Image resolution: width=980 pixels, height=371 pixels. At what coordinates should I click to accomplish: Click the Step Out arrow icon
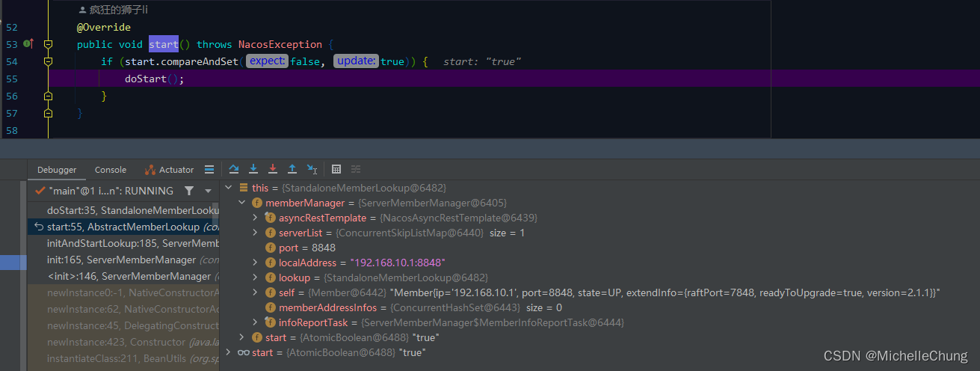[292, 170]
